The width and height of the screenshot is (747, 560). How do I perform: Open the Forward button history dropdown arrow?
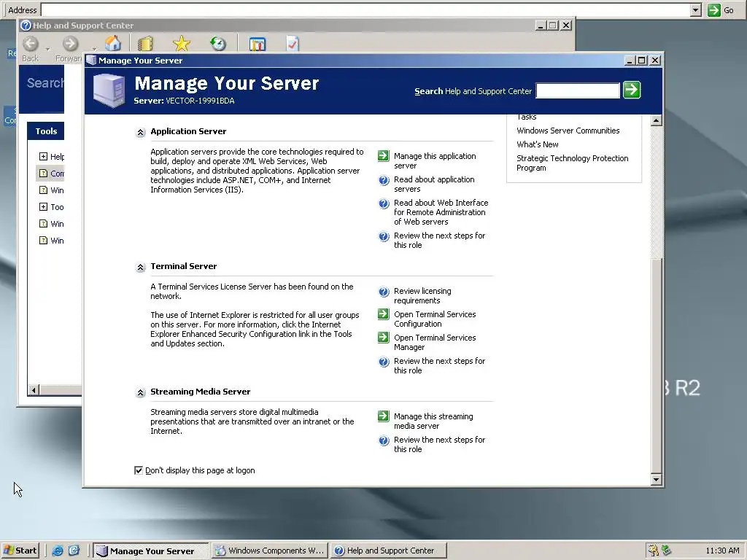[x=94, y=49]
